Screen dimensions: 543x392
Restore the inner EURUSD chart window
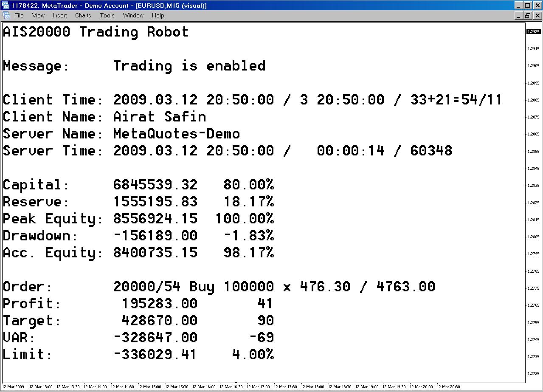[527, 16]
